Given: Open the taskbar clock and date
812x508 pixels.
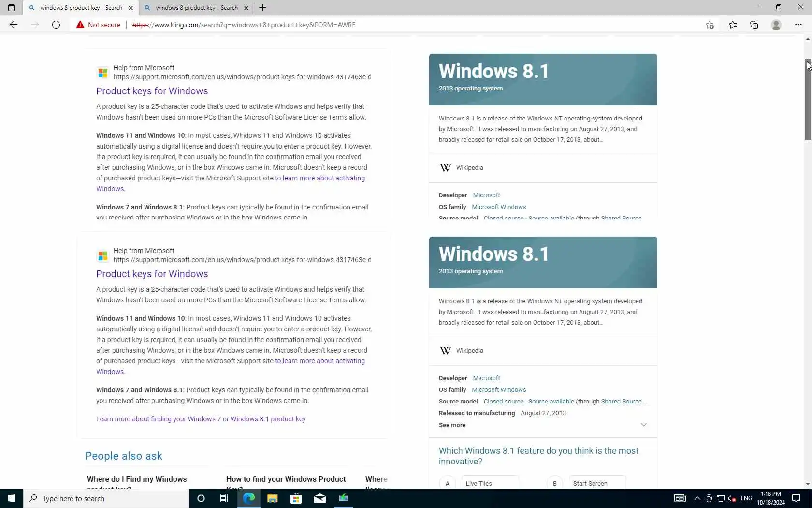Looking at the screenshot, I should (771, 498).
